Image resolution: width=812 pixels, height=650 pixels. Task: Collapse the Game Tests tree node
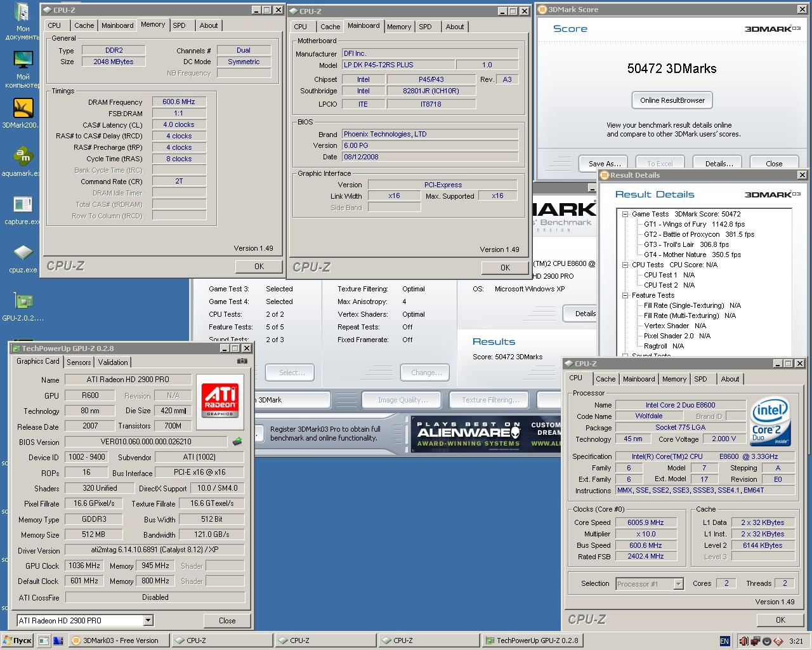[x=625, y=214]
